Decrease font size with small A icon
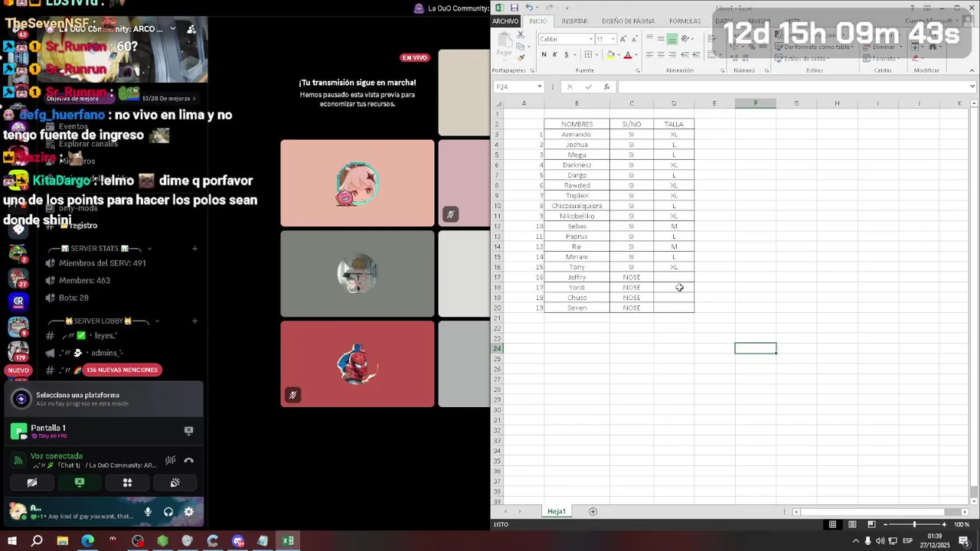This screenshot has width=980, height=551. tap(635, 39)
